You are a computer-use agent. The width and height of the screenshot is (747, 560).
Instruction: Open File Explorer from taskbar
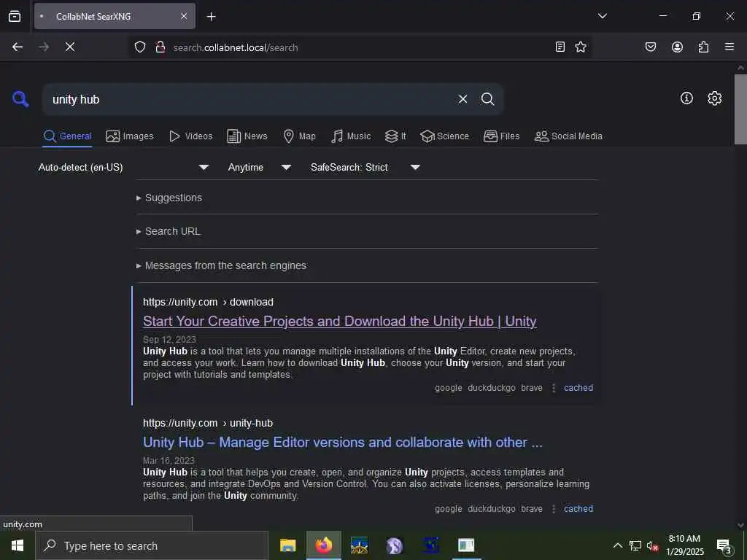(287, 545)
